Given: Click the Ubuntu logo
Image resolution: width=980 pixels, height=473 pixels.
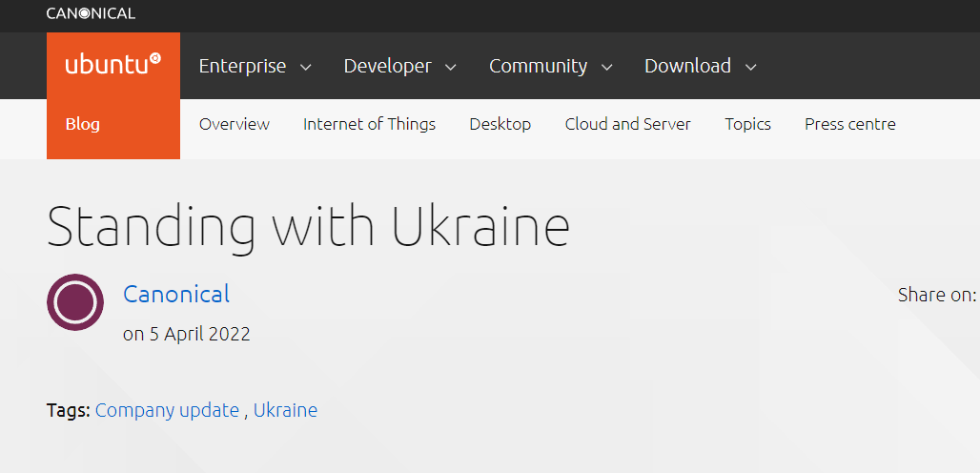Looking at the screenshot, I should [x=112, y=65].
